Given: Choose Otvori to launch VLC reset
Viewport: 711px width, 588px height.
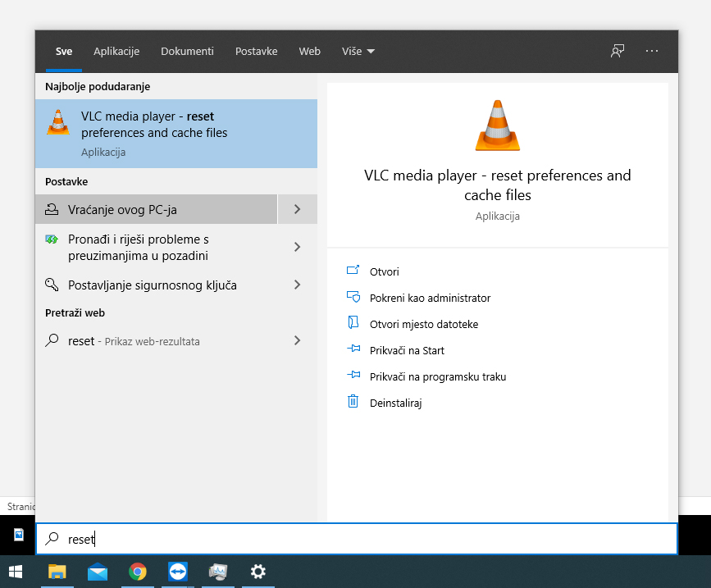Looking at the screenshot, I should [x=385, y=271].
